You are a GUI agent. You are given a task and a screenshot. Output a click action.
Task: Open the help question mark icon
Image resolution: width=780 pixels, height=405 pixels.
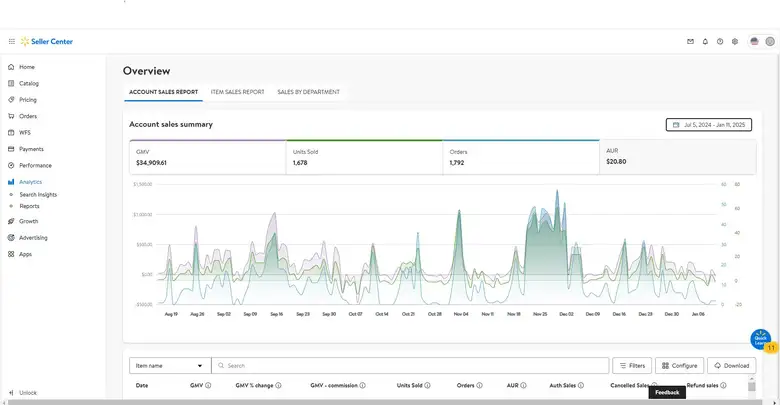point(720,42)
